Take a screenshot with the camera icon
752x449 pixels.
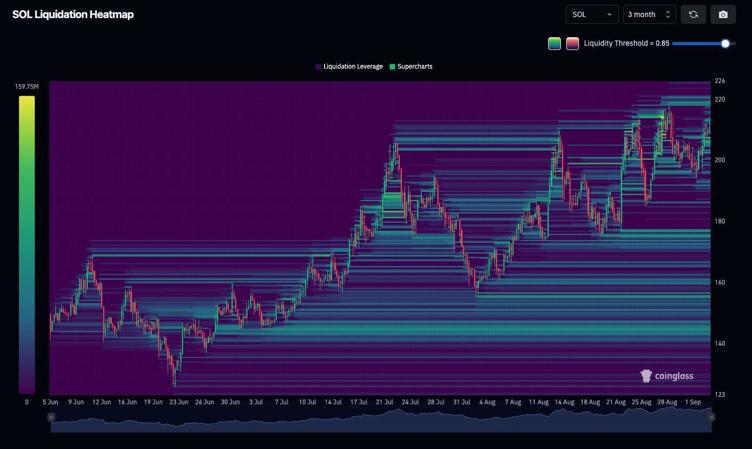723,15
